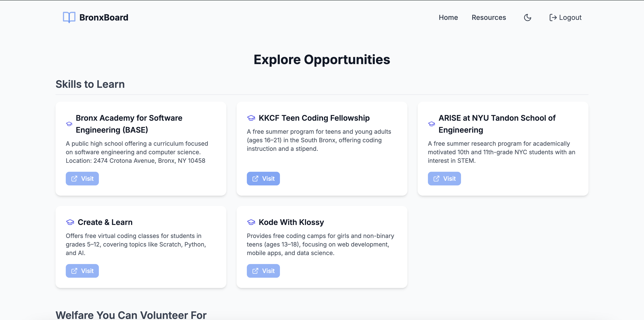644x320 pixels.
Task: Go to the Resources navigation item
Action: [489, 18]
